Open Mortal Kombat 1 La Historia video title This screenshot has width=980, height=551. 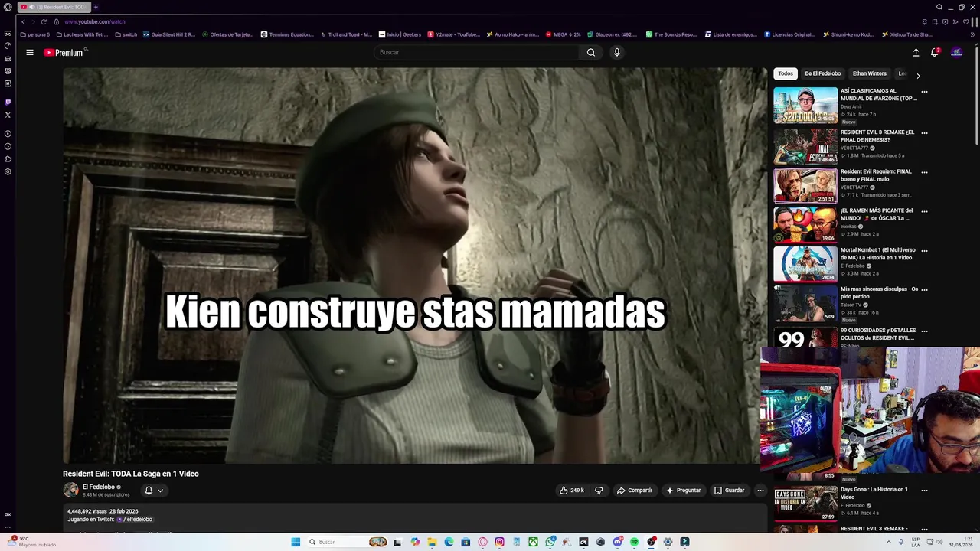point(877,254)
